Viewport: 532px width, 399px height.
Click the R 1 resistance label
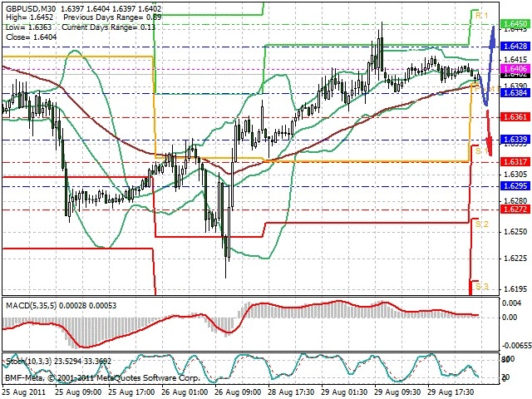coord(481,15)
